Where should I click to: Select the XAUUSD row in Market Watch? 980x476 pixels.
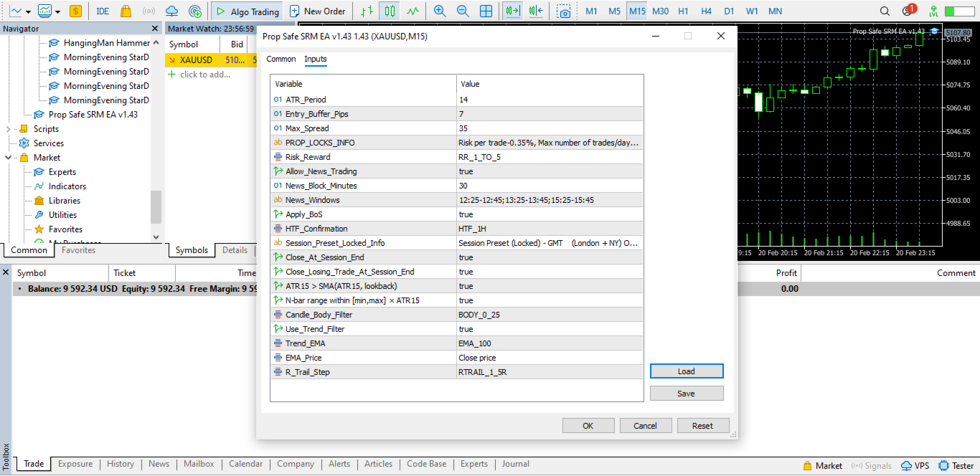212,60
